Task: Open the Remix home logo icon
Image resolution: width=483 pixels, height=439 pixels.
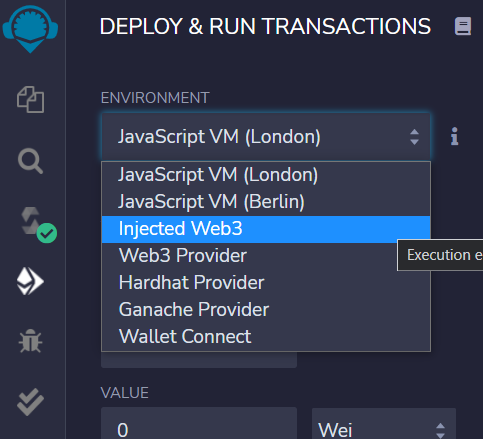Action: (x=30, y=29)
